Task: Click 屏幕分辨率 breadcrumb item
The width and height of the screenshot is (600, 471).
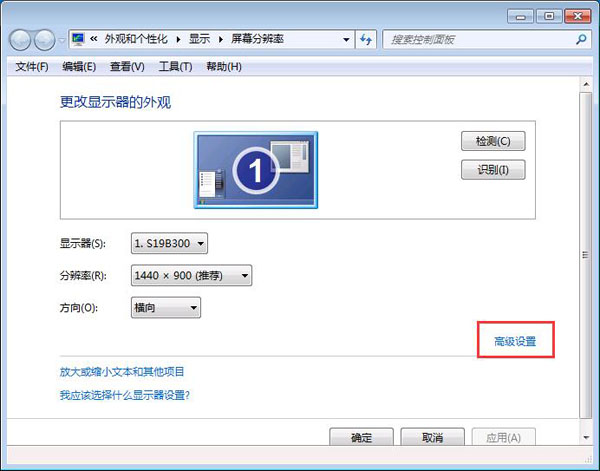Action: tap(257, 39)
